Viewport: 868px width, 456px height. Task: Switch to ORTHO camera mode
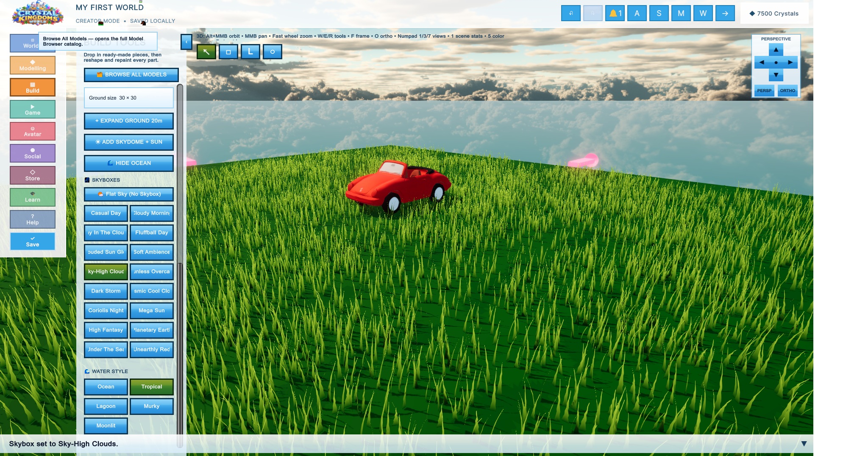[x=787, y=91]
